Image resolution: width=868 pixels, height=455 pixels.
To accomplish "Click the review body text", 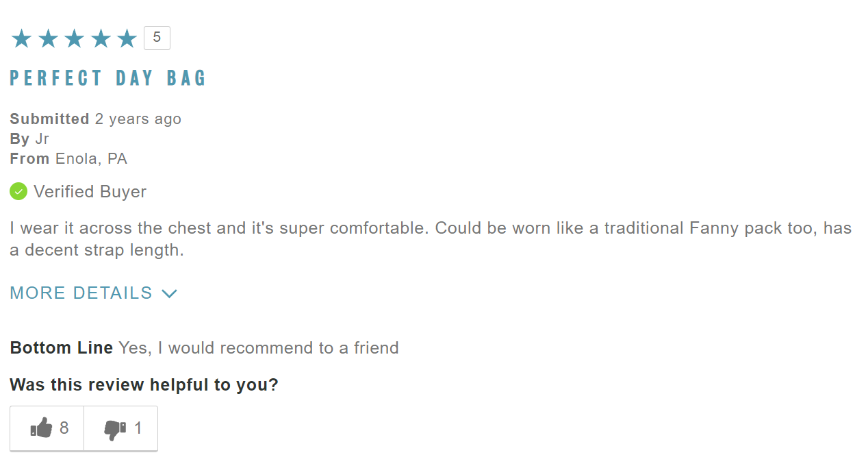I will (431, 238).
